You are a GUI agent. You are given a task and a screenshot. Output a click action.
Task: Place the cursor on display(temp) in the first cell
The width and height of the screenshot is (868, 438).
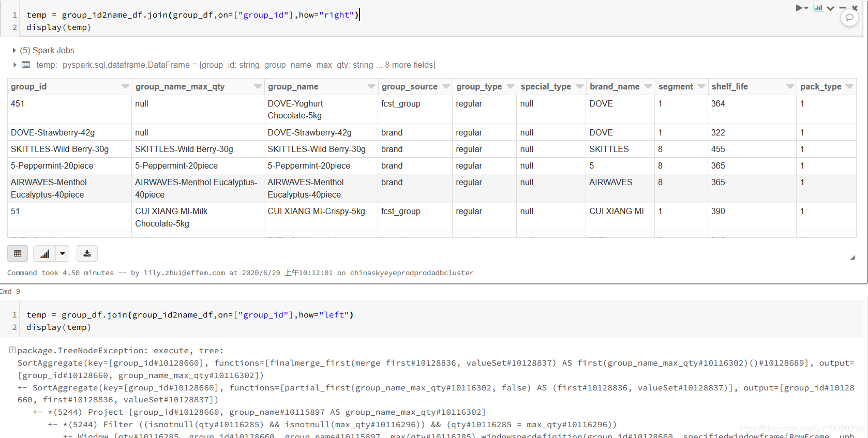pyautogui.click(x=58, y=27)
